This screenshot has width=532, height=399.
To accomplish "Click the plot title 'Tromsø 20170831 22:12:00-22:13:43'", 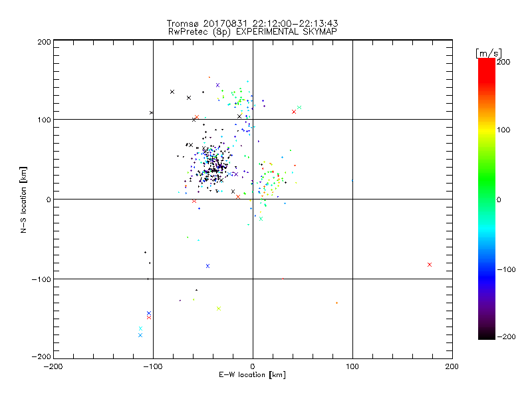I will coord(252,23).
